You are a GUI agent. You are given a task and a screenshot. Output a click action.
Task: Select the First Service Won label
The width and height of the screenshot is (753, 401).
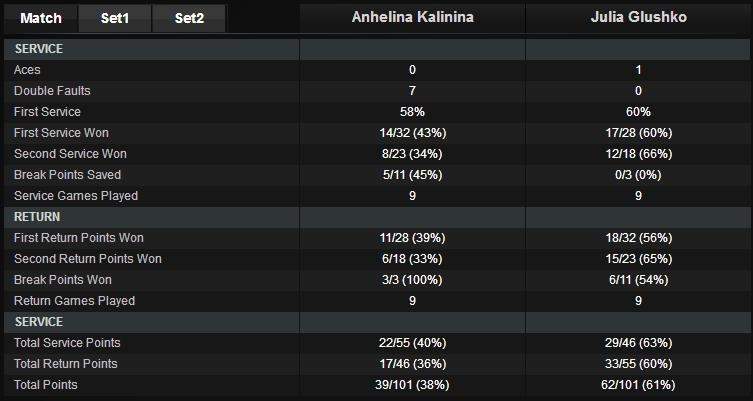(61, 133)
